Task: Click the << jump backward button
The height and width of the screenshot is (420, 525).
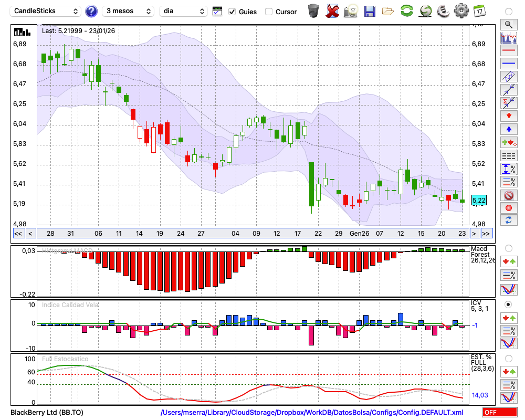Action: [x=18, y=234]
